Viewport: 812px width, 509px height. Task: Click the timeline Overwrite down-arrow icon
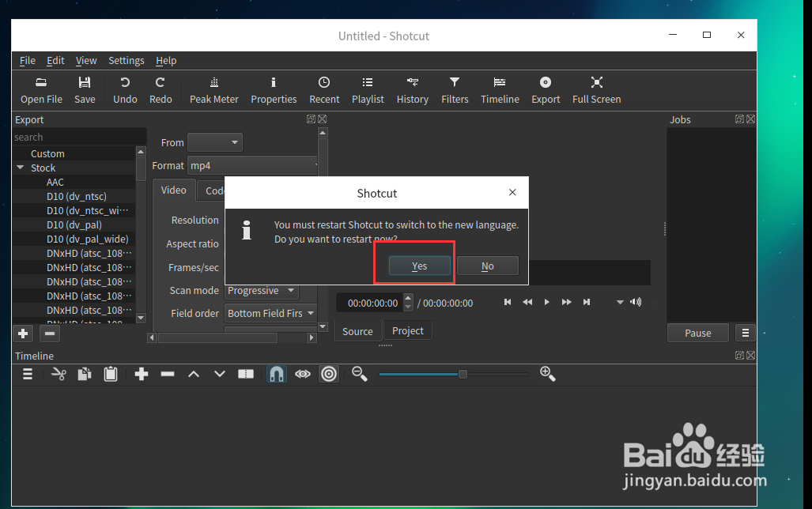[220, 374]
